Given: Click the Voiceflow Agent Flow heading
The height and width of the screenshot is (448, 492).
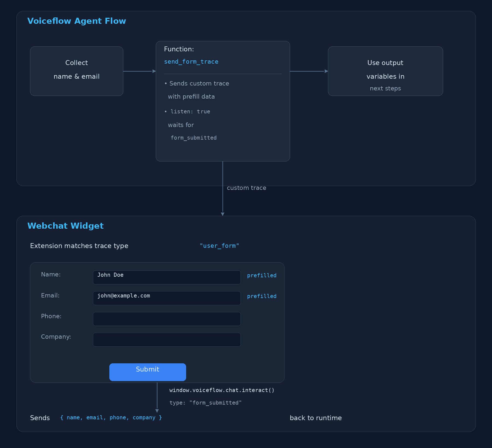Looking at the screenshot, I should (77, 21).
